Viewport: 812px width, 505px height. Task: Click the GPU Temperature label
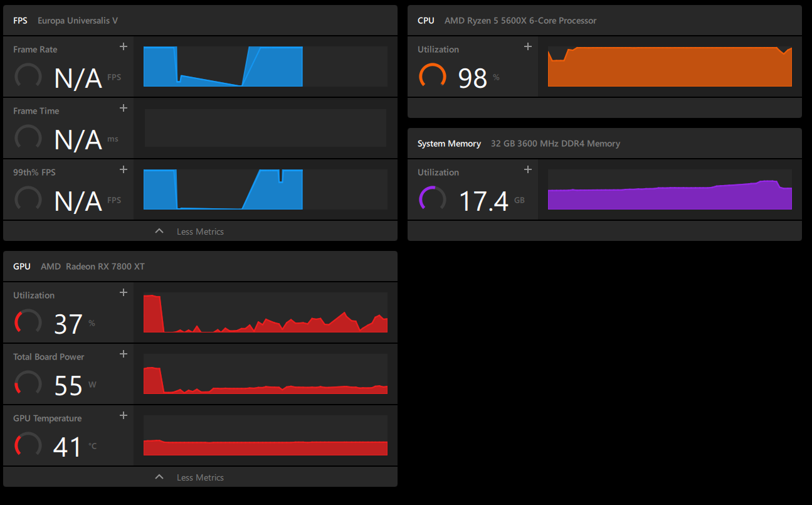[x=48, y=418]
